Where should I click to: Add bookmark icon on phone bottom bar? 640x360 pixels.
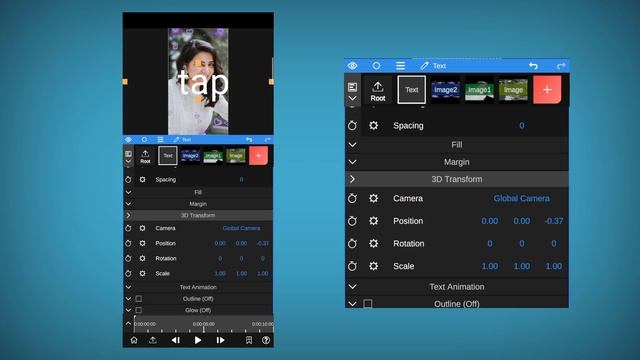249,340
